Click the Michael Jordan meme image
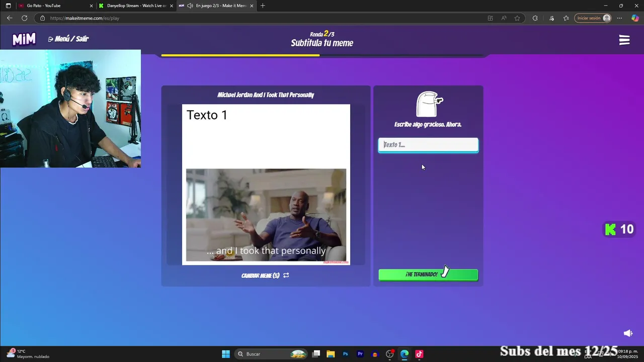The height and width of the screenshot is (362, 644). click(266, 185)
